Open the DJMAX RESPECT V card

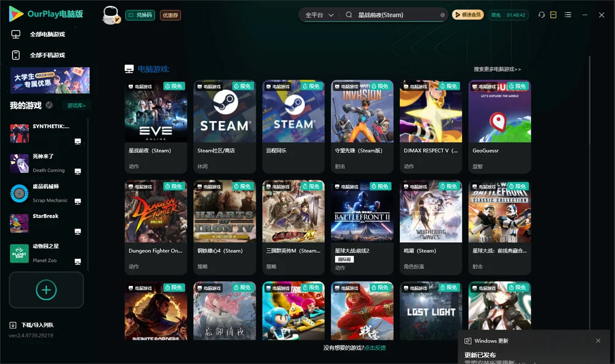pos(430,126)
